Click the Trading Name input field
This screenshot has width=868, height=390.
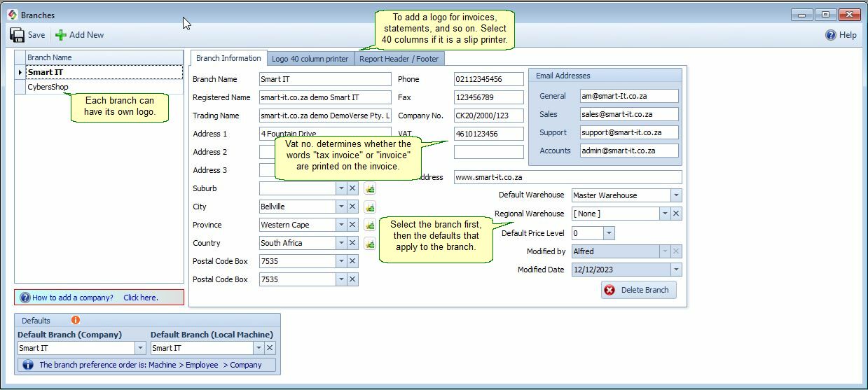(x=325, y=116)
